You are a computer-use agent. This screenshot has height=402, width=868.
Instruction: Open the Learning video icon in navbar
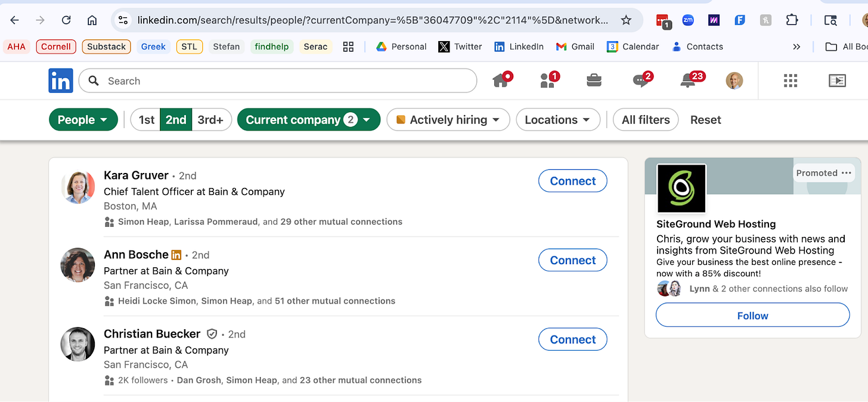click(x=837, y=81)
